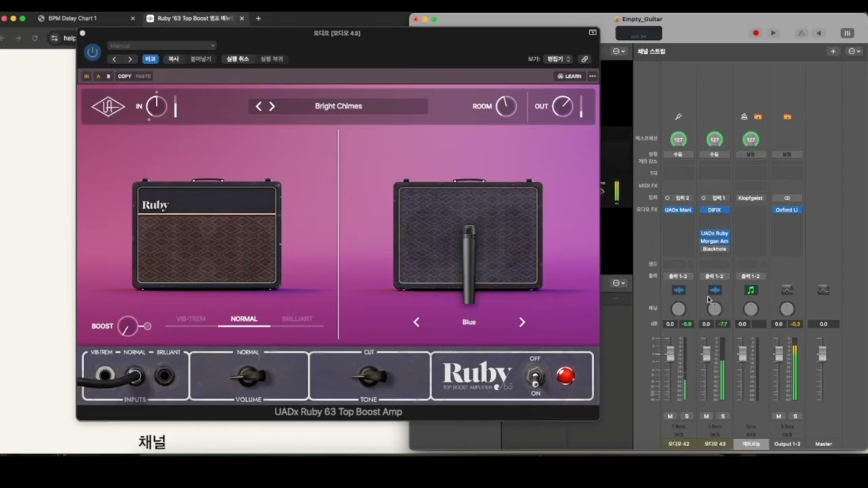Open the UADx Ruby plugin slot
Viewport: 868px width, 488px height.
pos(714,233)
